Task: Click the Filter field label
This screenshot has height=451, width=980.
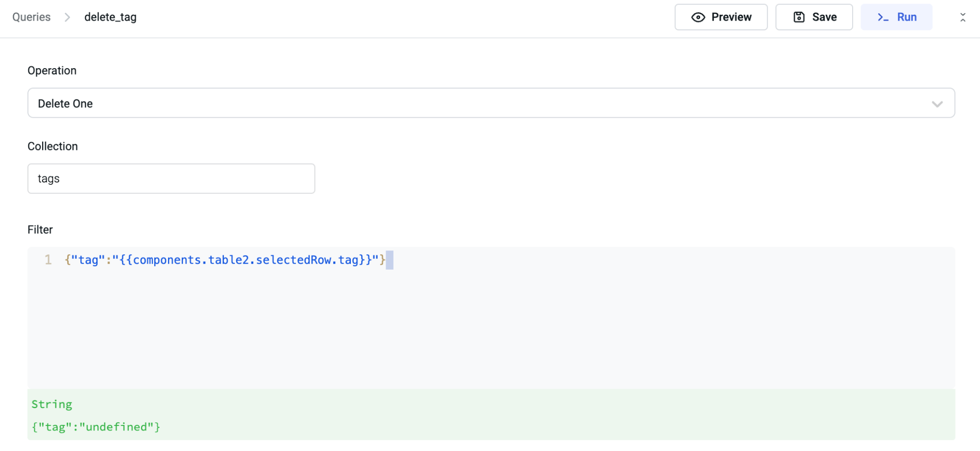Action: [x=40, y=230]
